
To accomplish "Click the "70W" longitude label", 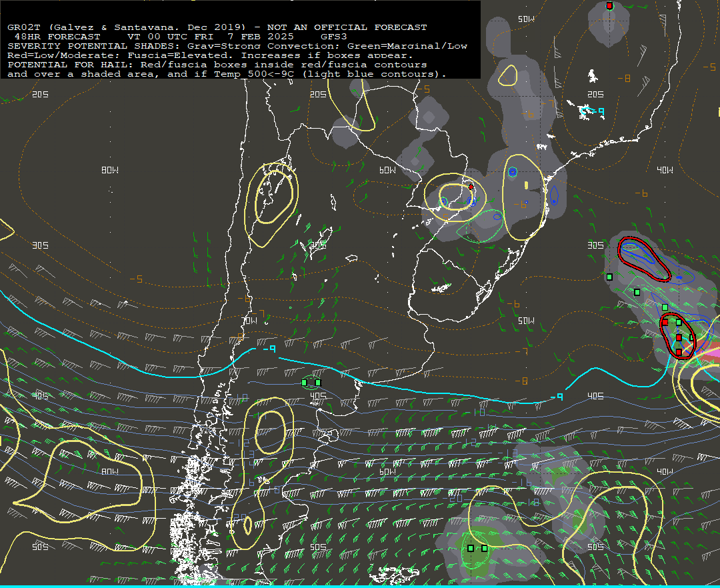I will pyautogui.click(x=250, y=321).
